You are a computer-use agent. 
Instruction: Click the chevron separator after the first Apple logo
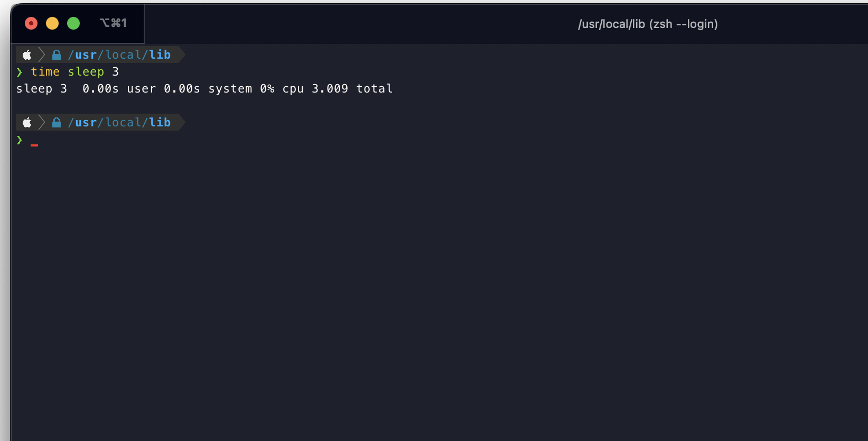tap(42, 54)
